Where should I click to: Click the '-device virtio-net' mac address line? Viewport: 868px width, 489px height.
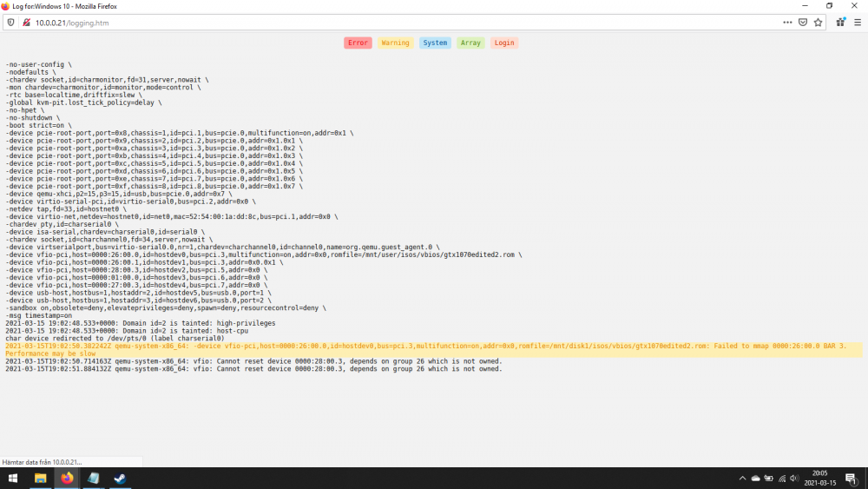tap(172, 216)
